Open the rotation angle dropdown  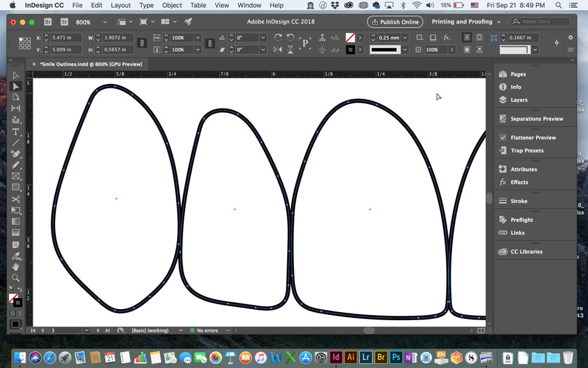coord(263,37)
